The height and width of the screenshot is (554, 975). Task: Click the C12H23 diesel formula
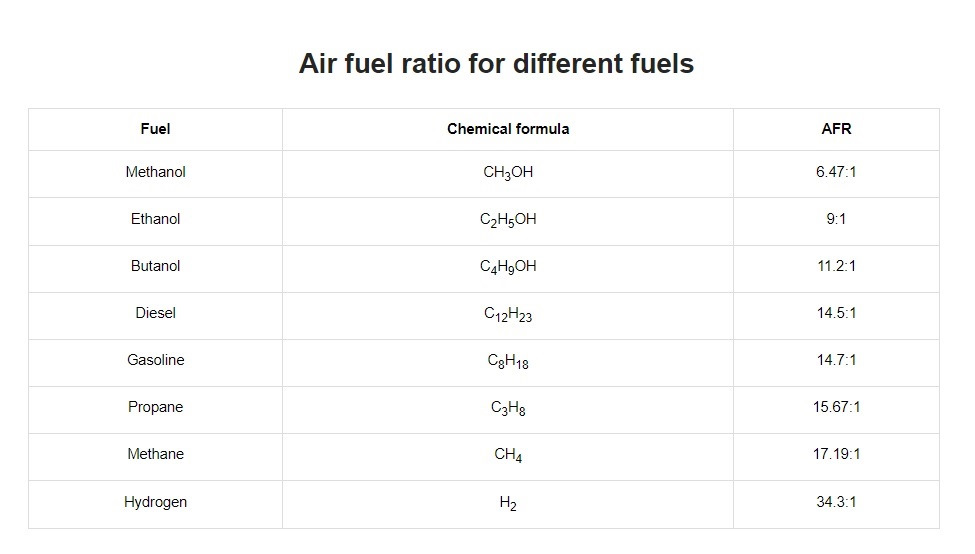tap(508, 314)
